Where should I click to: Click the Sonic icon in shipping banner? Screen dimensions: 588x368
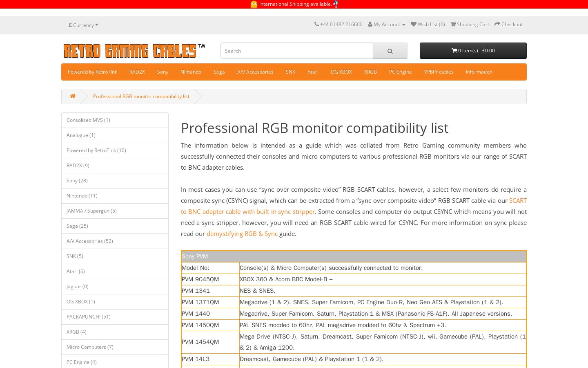(336, 4)
